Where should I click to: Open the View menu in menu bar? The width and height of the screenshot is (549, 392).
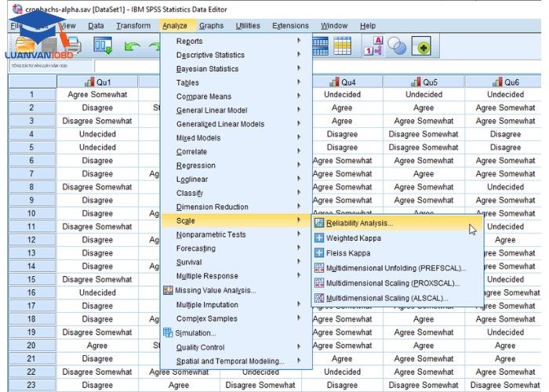coord(67,26)
